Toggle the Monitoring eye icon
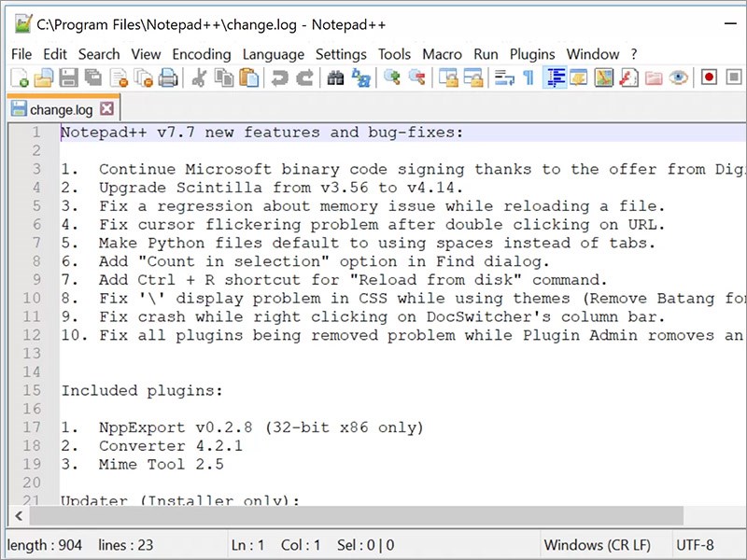 click(x=679, y=77)
